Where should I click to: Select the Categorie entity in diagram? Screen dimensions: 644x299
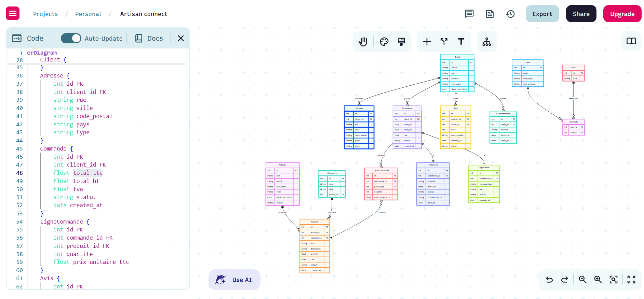[332, 184]
